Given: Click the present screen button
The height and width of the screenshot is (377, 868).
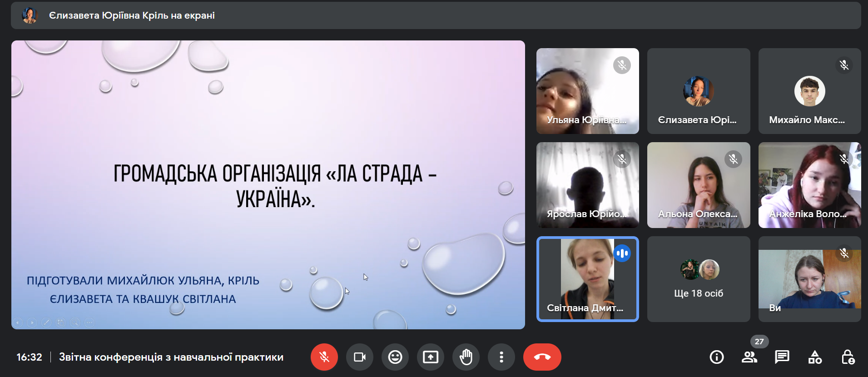Looking at the screenshot, I should pyautogui.click(x=431, y=357).
